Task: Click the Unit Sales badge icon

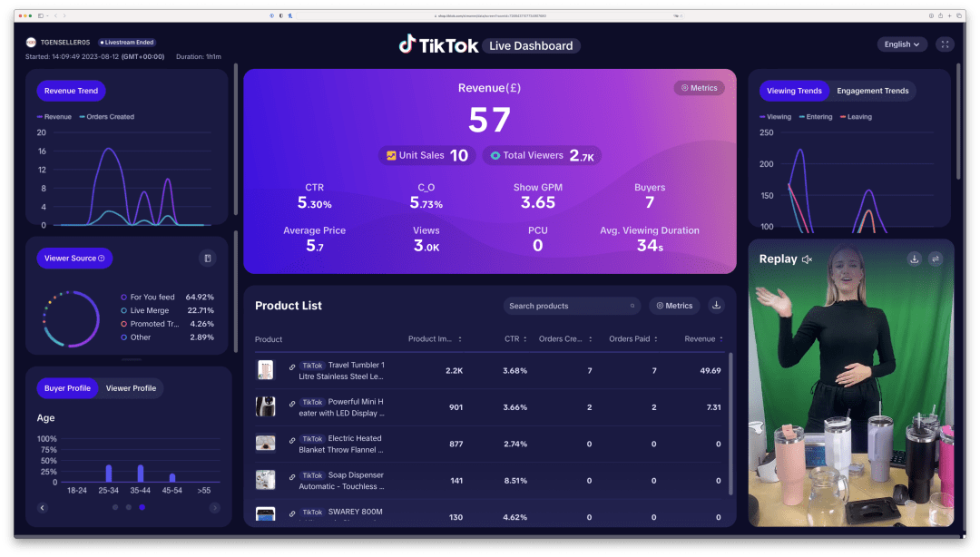Action: tap(391, 156)
